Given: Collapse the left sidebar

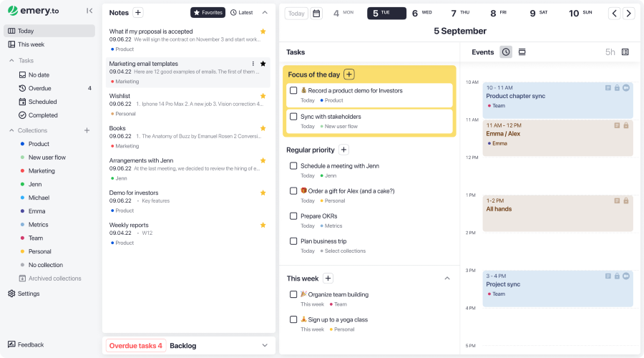Looking at the screenshot, I should 89,11.
